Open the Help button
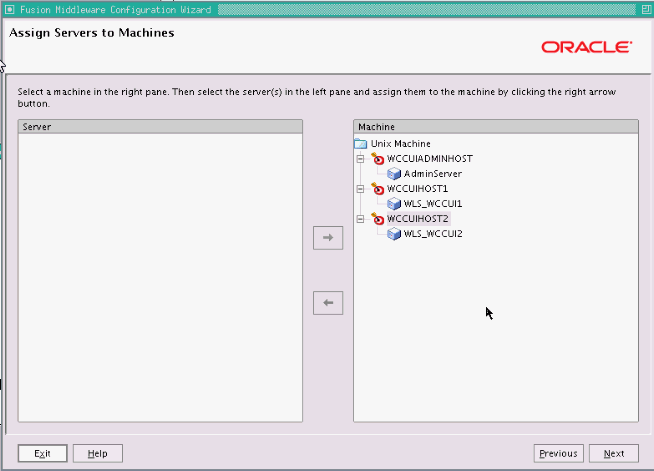The image size is (654, 471). pos(98,453)
